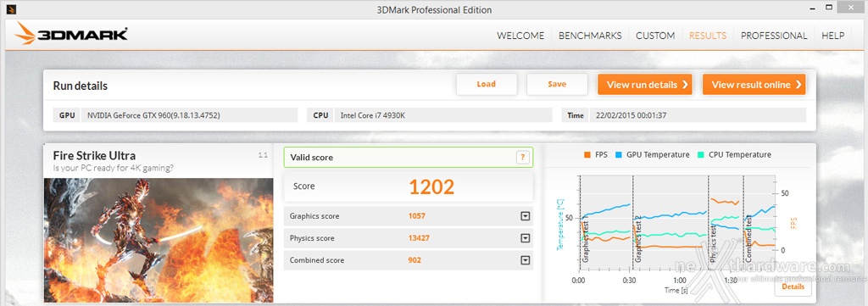Click the Combined score value 902

point(415,260)
